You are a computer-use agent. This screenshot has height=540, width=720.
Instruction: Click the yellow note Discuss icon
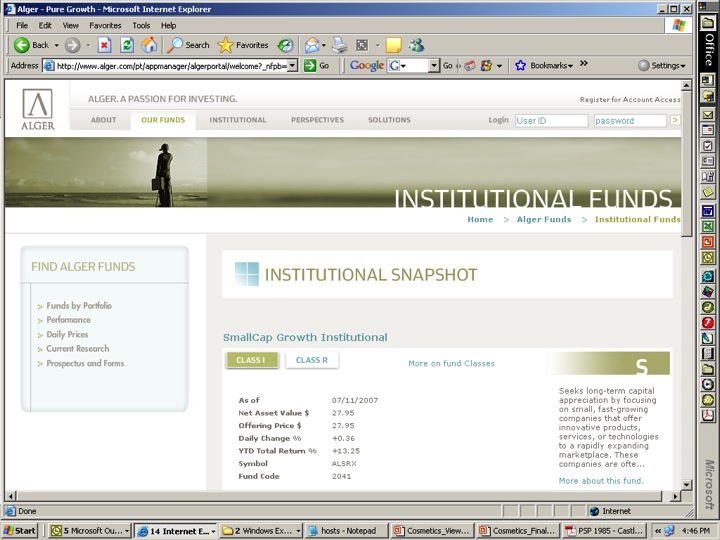tap(394, 45)
